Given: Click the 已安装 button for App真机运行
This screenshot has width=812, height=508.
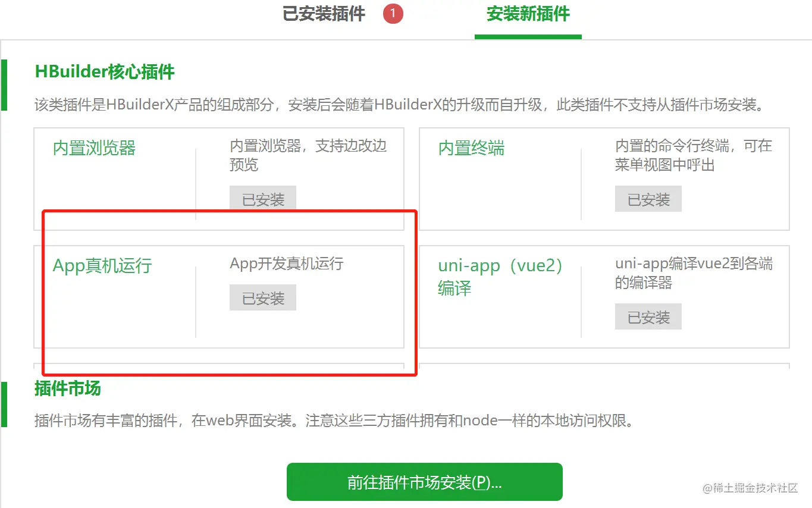Looking at the screenshot, I should 263,297.
